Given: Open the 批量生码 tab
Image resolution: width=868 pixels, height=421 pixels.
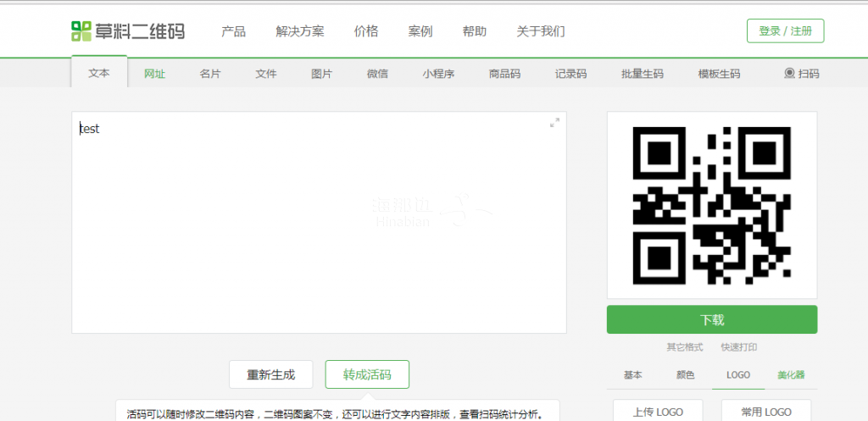Looking at the screenshot, I should tap(642, 74).
